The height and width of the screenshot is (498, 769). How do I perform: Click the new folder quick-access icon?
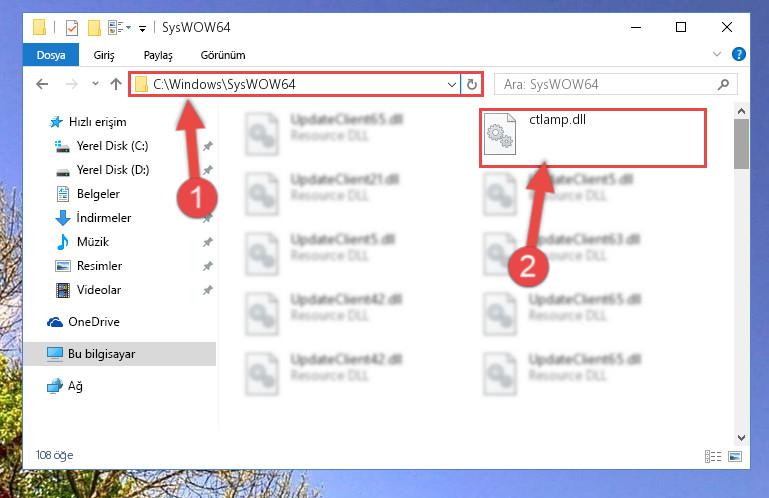click(x=94, y=27)
